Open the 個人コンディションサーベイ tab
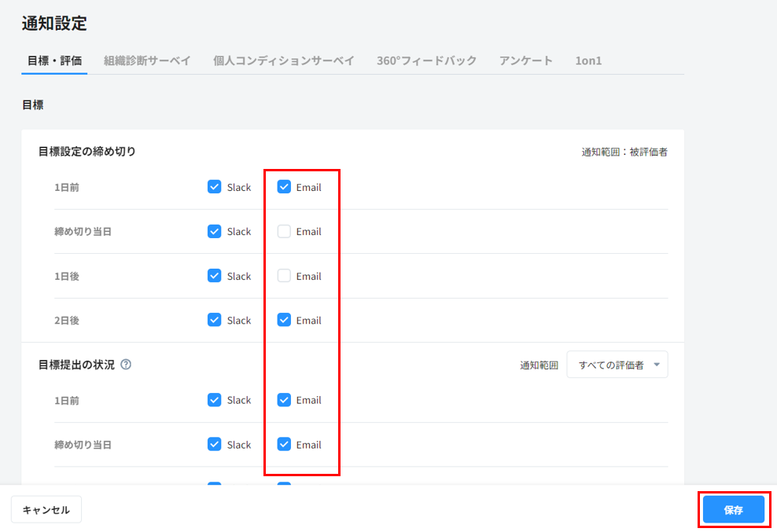Image resolution: width=777 pixels, height=532 pixels. (283, 61)
